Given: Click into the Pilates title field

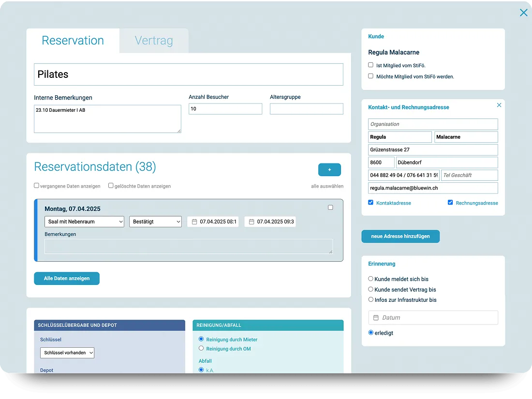Looking at the screenshot, I should click(189, 74).
